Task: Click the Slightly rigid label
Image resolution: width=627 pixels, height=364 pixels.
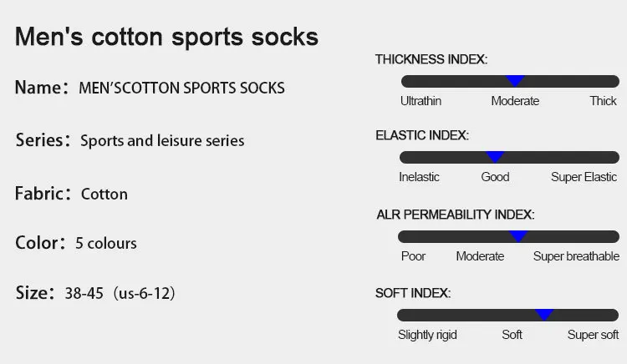Action: [427, 335]
